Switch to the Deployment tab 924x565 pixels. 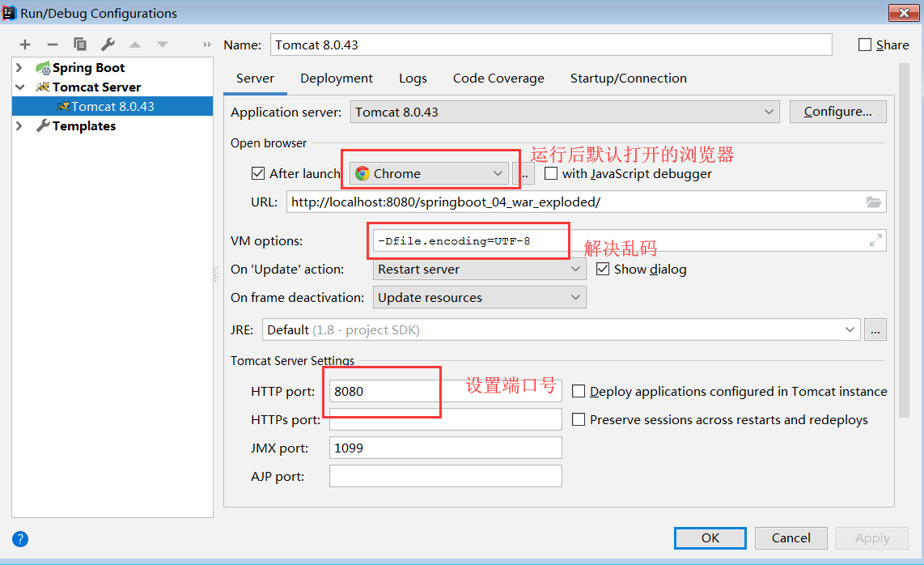(x=337, y=79)
